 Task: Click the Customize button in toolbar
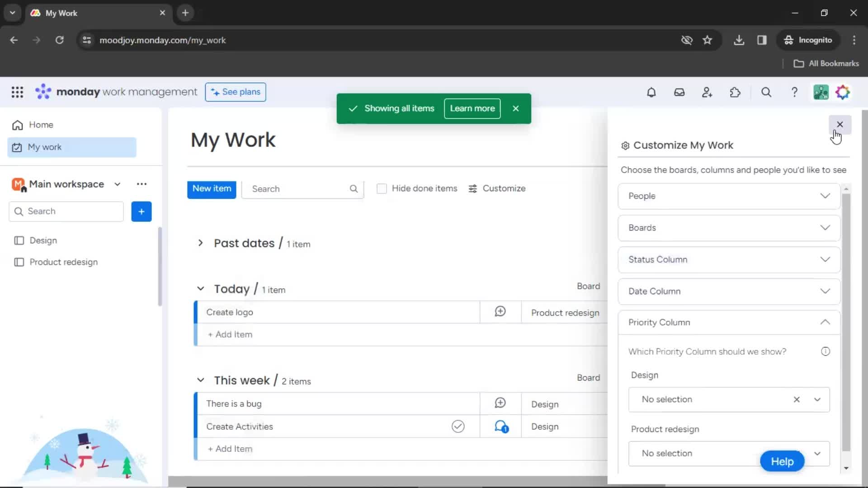496,188
